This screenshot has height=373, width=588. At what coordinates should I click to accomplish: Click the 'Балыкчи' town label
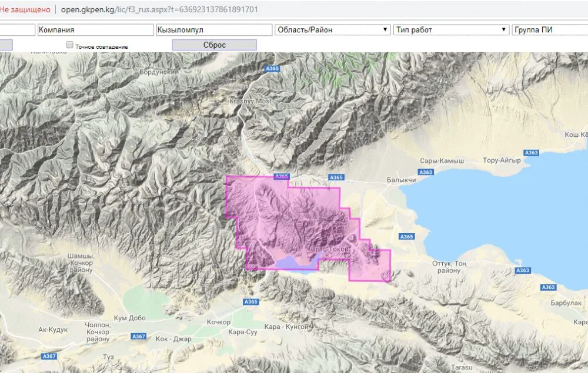click(x=401, y=180)
